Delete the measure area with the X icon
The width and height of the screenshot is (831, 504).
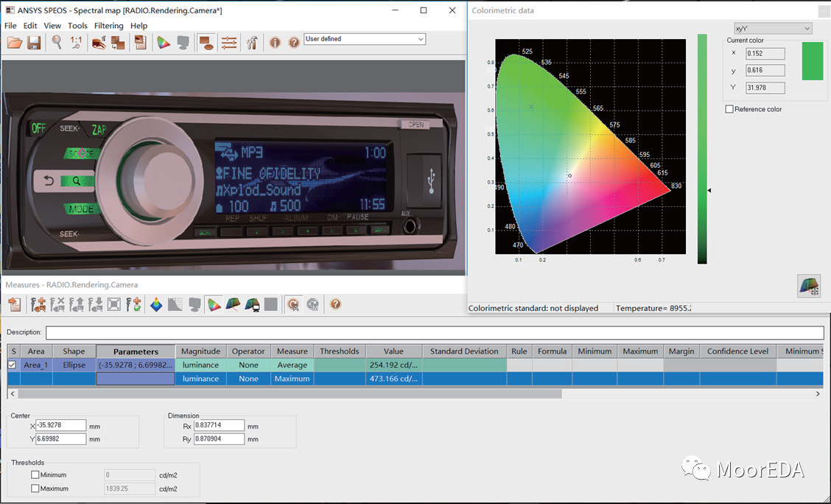pos(57,304)
